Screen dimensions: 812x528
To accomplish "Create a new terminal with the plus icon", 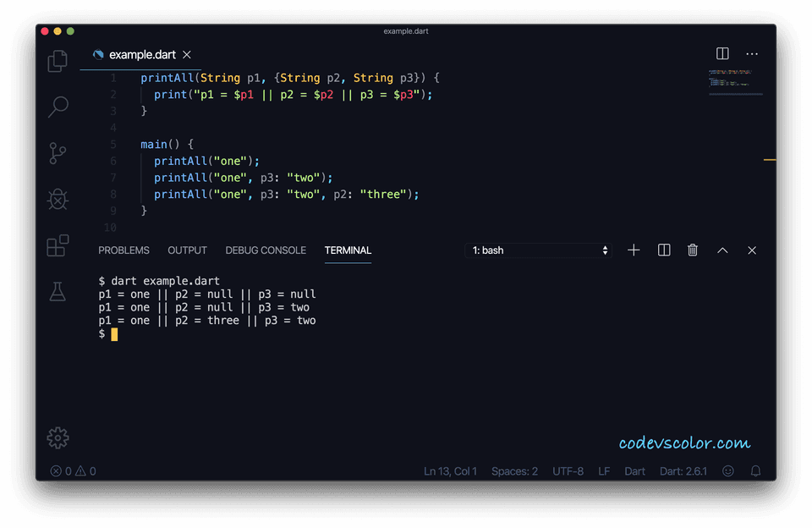I will click(634, 250).
